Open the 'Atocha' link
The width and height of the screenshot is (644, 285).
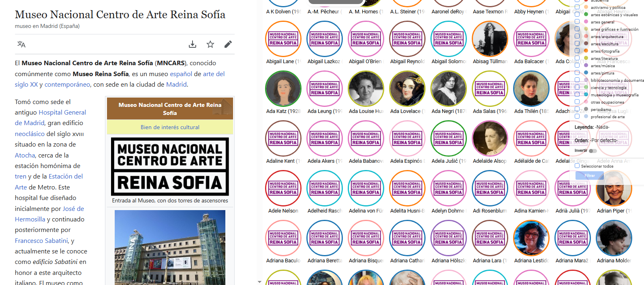25,155
